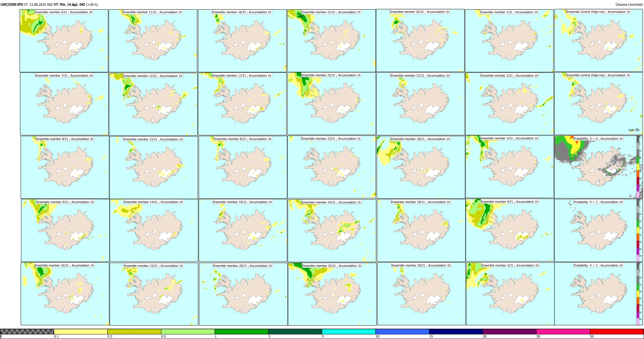This screenshot has width=644, height=339.
Task: Click Ensemble member 17/31 accumulation panel
Action: pyautogui.click(x=242, y=104)
